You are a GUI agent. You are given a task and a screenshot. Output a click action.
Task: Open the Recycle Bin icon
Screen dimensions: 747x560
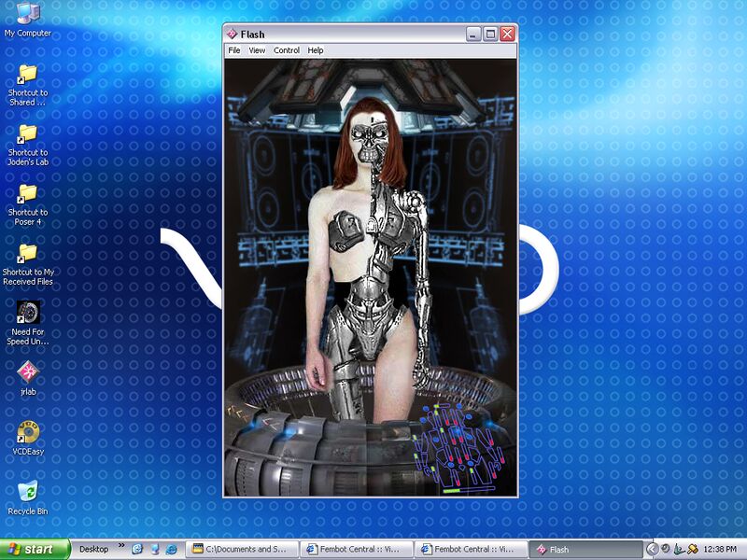[x=27, y=491]
